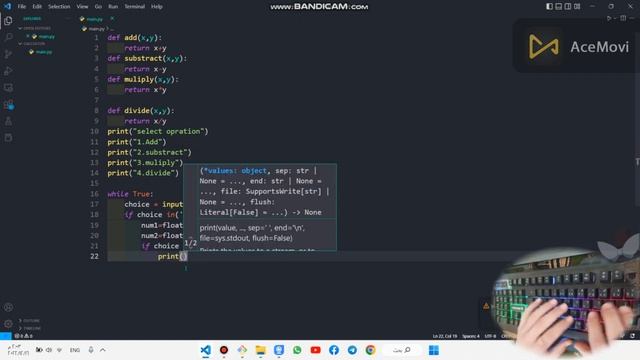
Task: Open Telegram from the taskbar
Action: click(352, 350)
